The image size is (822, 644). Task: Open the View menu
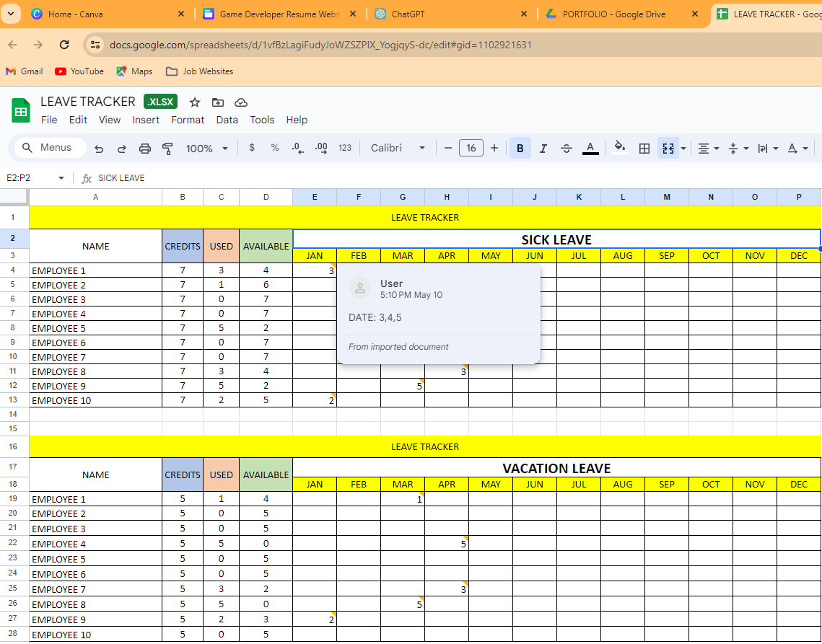(110, 120)
